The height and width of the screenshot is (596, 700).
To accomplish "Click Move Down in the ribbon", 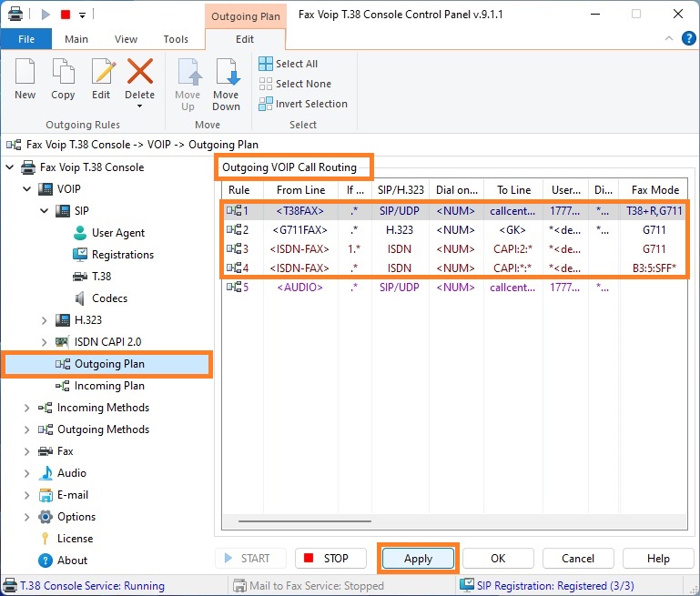I will pos(227,85).
